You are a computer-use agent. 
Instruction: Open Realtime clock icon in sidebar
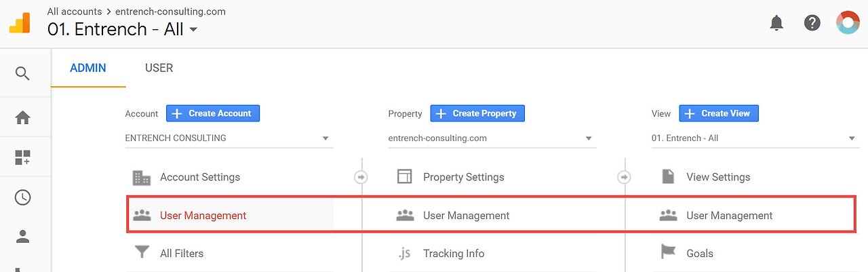[22, 197]
